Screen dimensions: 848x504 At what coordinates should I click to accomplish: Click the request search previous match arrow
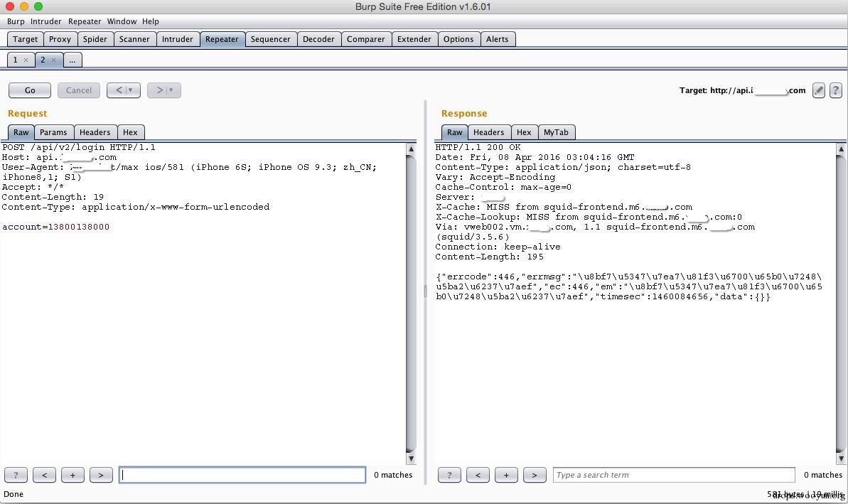(44, 475)
